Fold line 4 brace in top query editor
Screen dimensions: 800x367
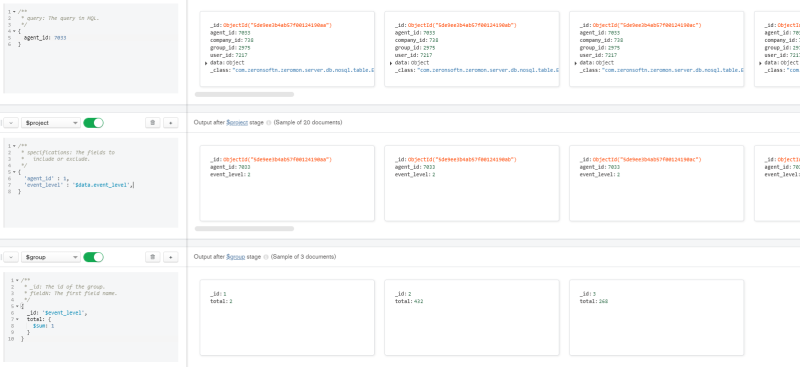point(14,31)
